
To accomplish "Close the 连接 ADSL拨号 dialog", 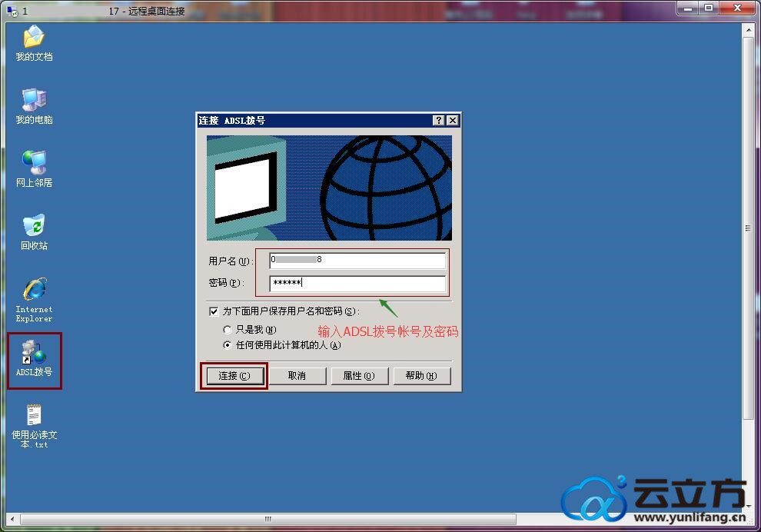I will pyautogui.click(x=452, y=121).
